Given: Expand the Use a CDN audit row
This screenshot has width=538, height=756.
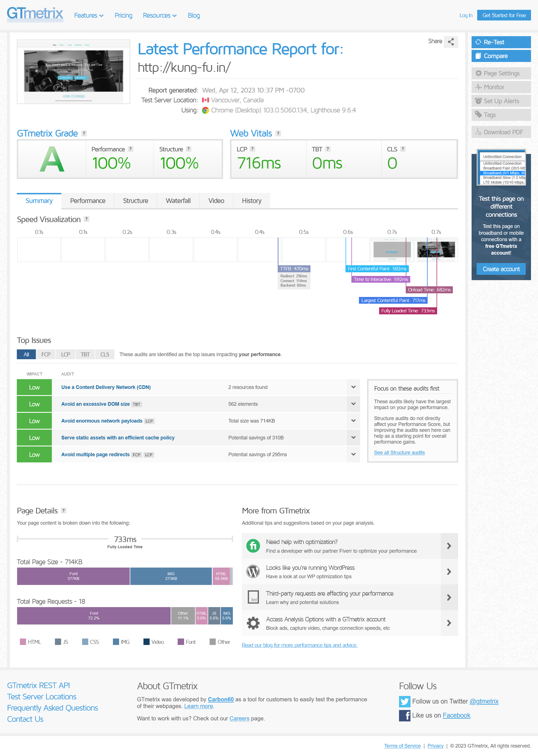Looking at the screenshot, I should click(353, 387).
